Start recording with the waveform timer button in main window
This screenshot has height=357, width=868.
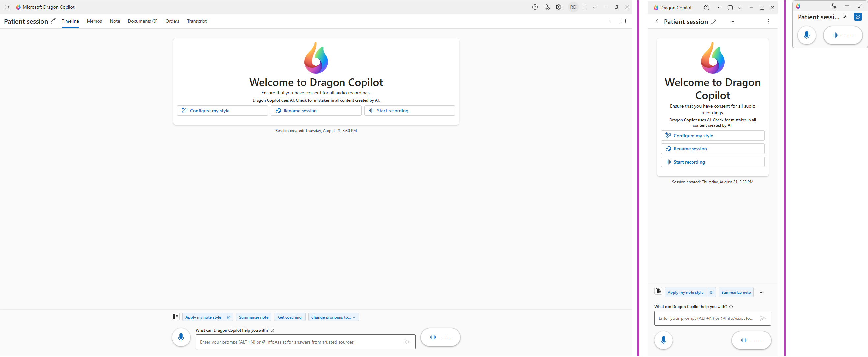tap(440, 338)
